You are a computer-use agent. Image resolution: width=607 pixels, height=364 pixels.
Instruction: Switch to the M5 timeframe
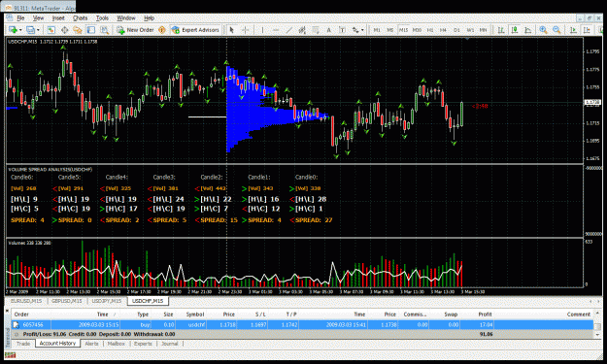tap(389, 30)
